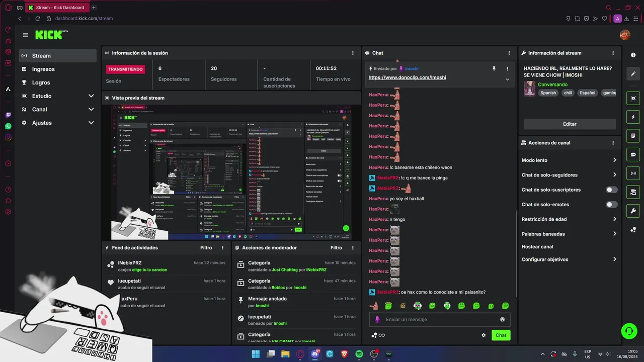Image resolution: width=644 pixels, height=362 pixels.
Task: Open the green support headset bubble
Action: coord(629,331)
